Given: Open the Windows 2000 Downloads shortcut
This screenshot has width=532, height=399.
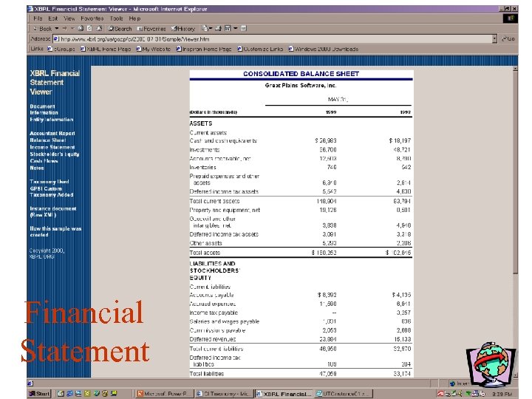Looking at the screenshot, I should [x=324, y=49].
